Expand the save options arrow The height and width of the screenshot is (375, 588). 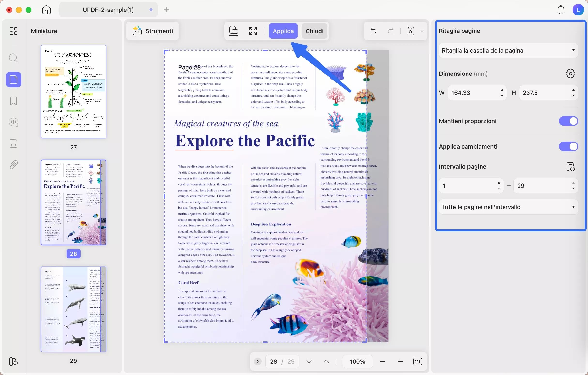pyautogui.click(x=422, y=31)
